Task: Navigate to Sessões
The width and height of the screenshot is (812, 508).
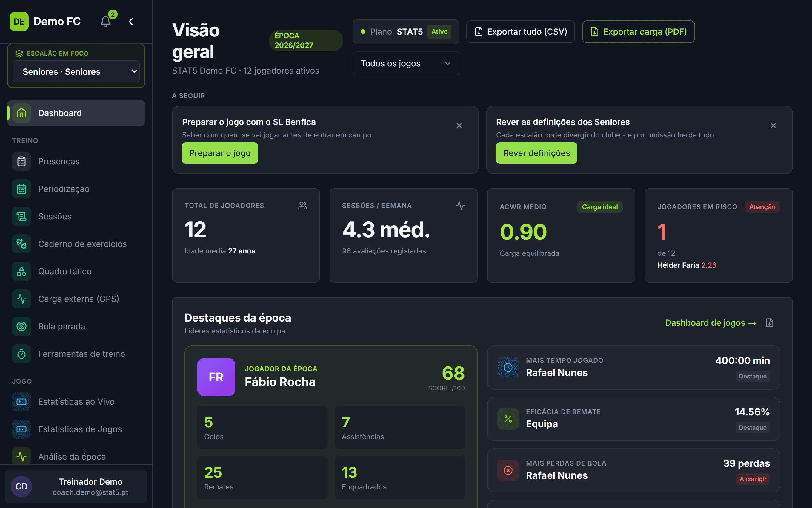Action: [x=76, y=216]
